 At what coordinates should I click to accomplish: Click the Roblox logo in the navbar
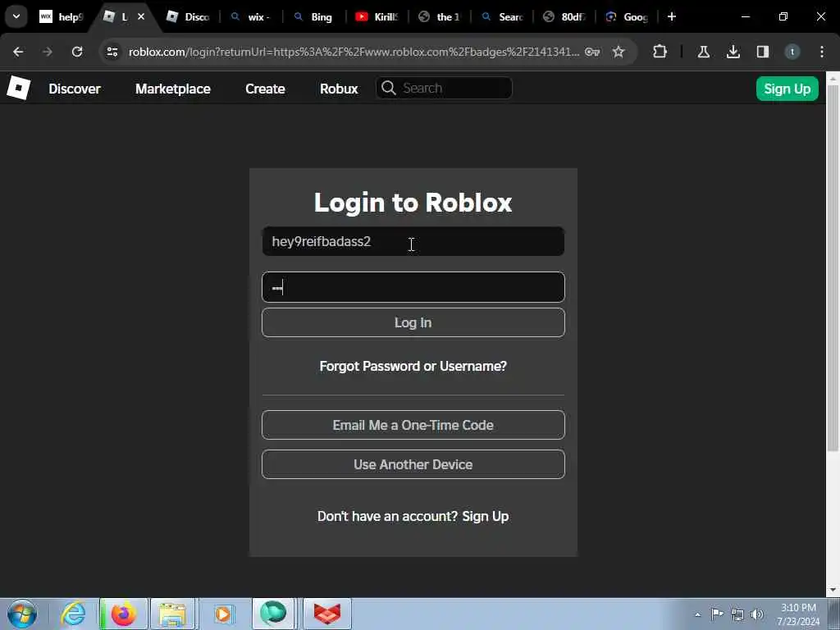(18, 88)
